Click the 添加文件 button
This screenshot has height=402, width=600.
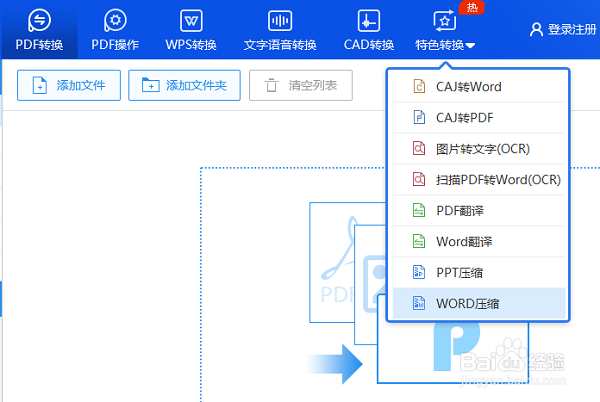[x=69, y=85]
